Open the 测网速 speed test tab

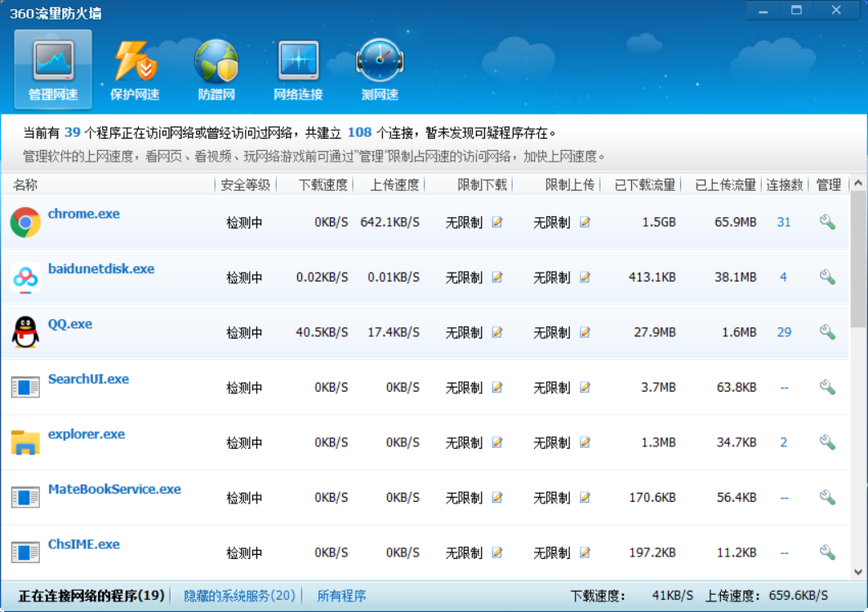pyautogui.click(x=380, y=69)
